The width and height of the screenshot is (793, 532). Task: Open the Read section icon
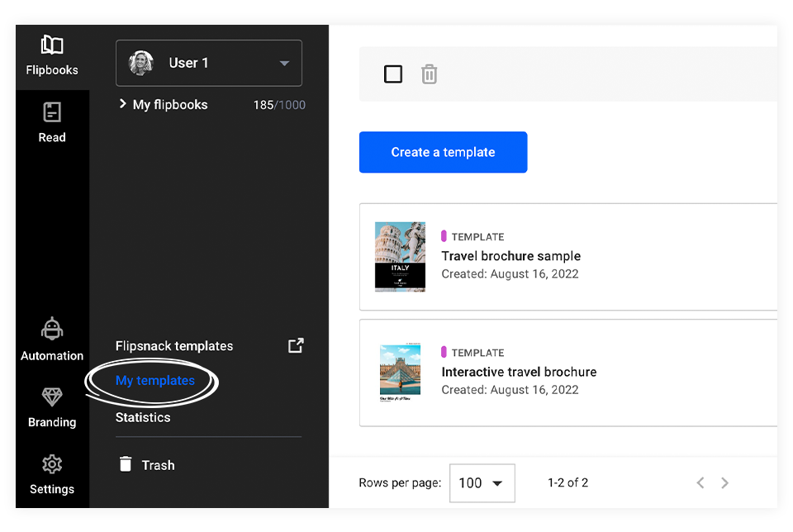click(52, 113)
